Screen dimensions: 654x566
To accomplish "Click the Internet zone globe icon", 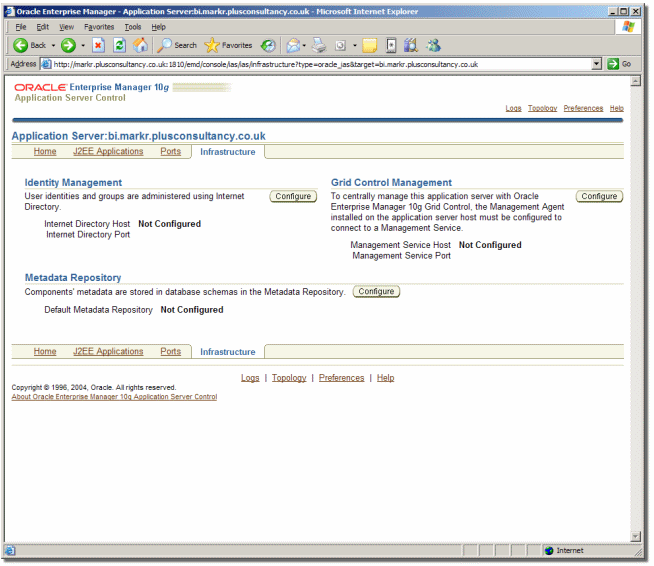I will (x=549, y=551).
